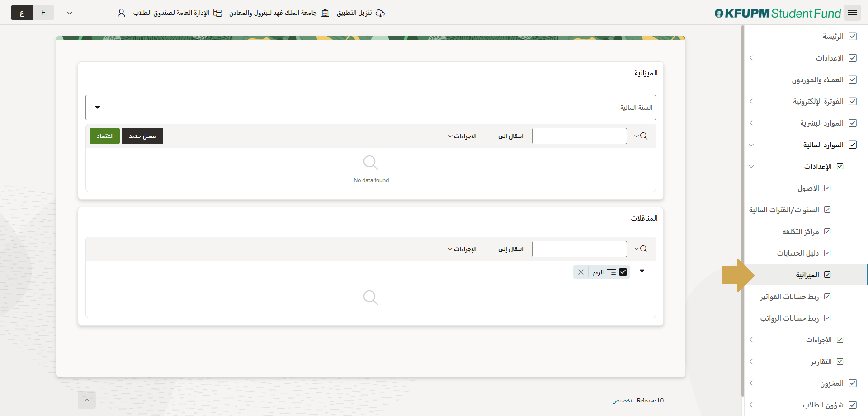This screenshot has height=416, width=868.
Task: Click انتقال إلى in الميزانية toolbar
Action: point(511,136)
